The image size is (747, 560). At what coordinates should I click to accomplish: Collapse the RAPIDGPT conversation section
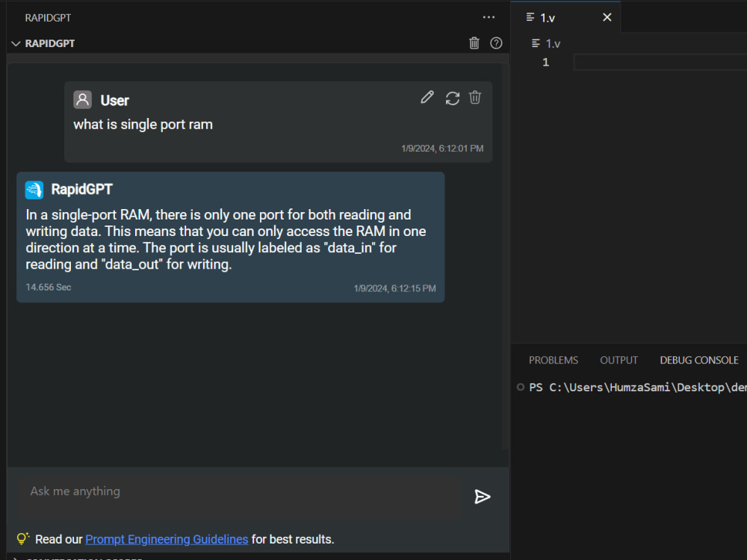[x=16, y=43]
